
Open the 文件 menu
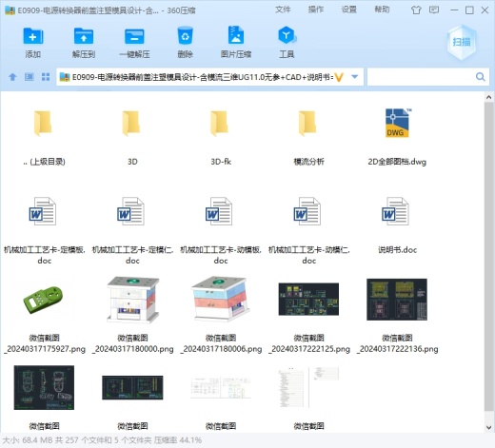(283, 10)
